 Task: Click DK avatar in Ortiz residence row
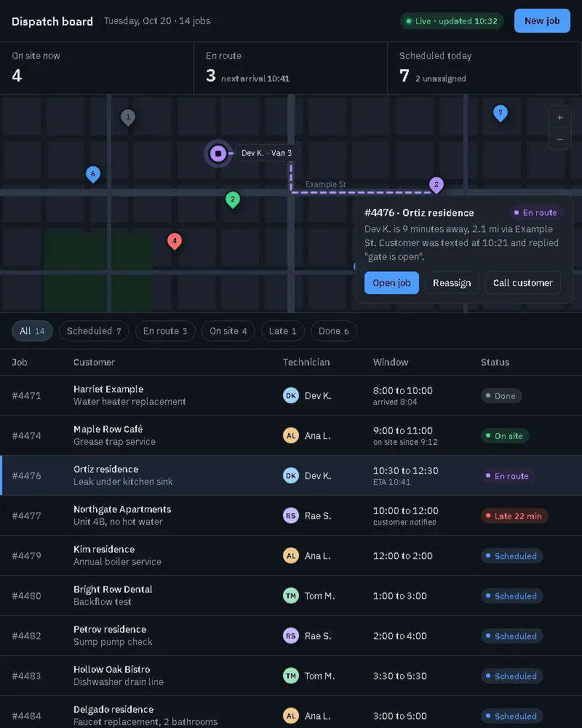[x=291, y=475]
